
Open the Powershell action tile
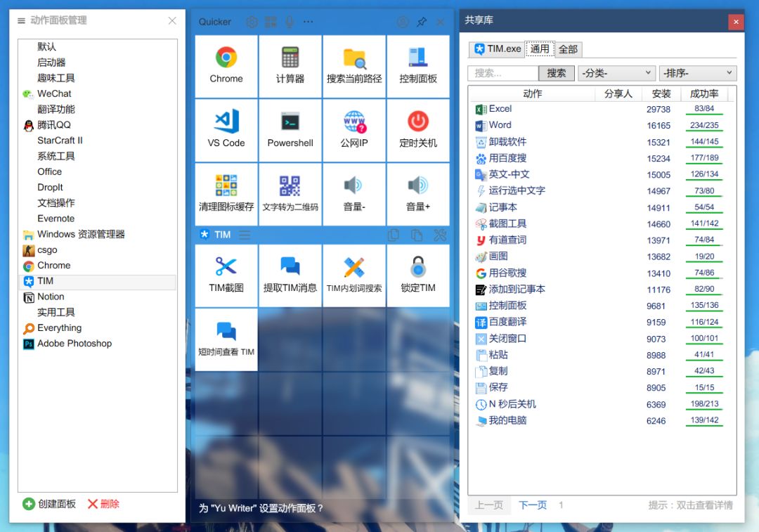(290, 130)
